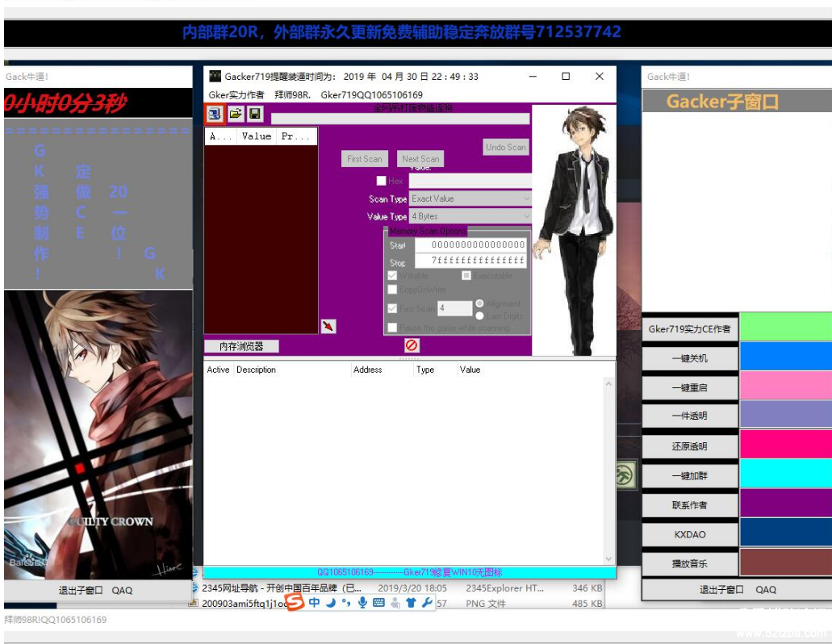The image size is (832, 644).
Task: Click the Pr... column header in results list
Action: click(295, 136)
